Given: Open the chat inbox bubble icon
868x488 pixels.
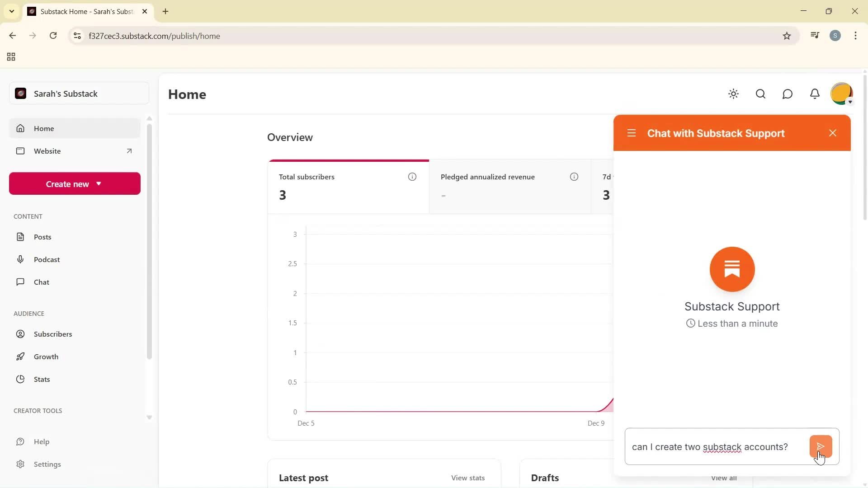Looking at the screenshot, I should (788, 94).
